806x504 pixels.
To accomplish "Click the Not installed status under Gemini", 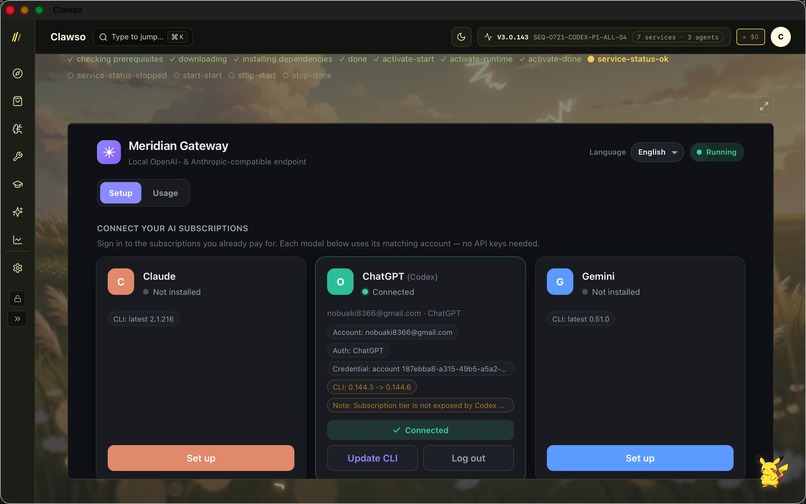I will click(x=611, y=292).
